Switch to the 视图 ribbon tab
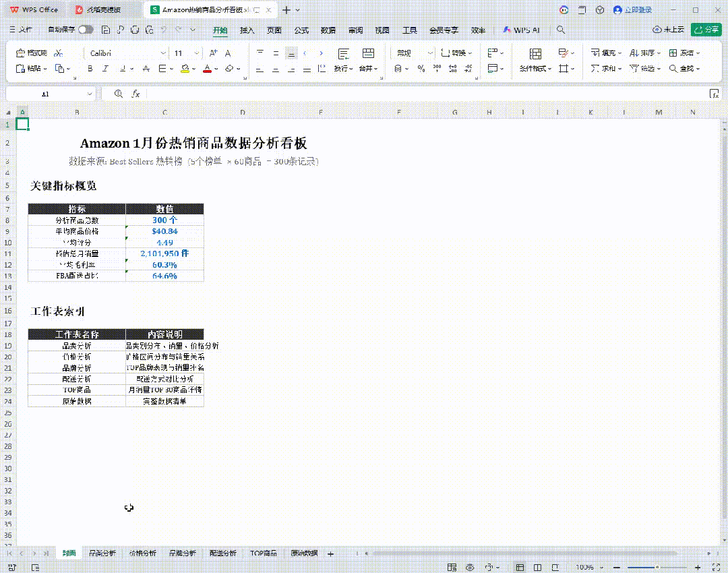 pyautogui.click(x=382, y=30)
